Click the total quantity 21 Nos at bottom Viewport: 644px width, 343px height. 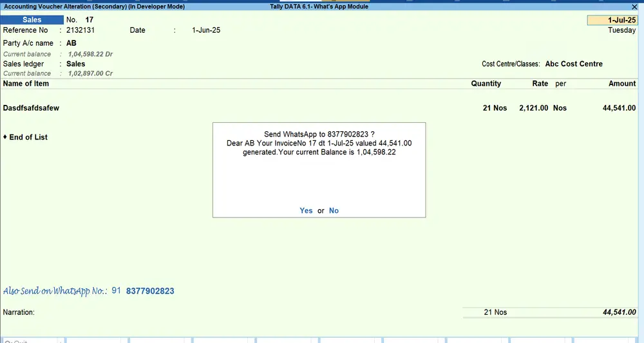[495, 313]
